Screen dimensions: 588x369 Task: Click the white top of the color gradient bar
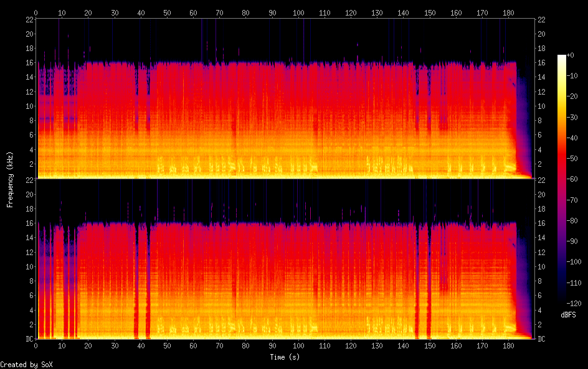pos(562,57)
